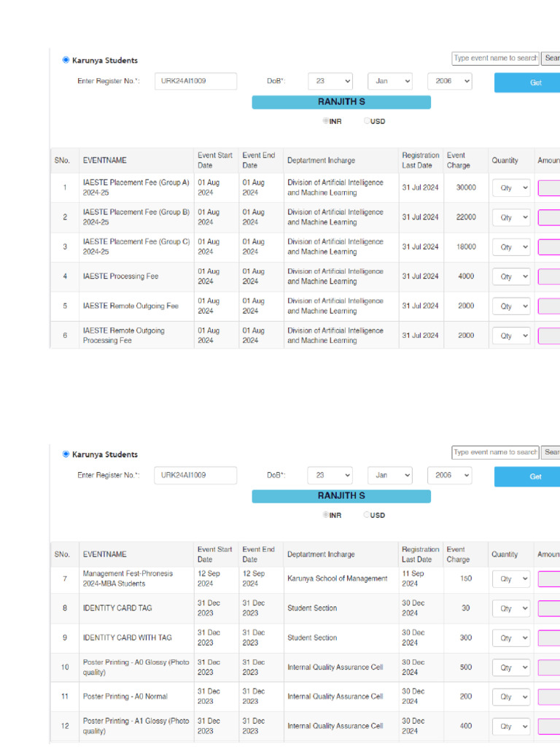Click the Get button above the Management Fest table
This screenshot has width=560, height=747.
pos(527,476)
